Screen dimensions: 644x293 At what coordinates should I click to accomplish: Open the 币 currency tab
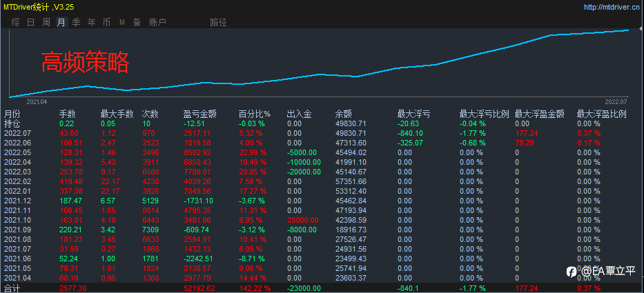coord(107,22)
